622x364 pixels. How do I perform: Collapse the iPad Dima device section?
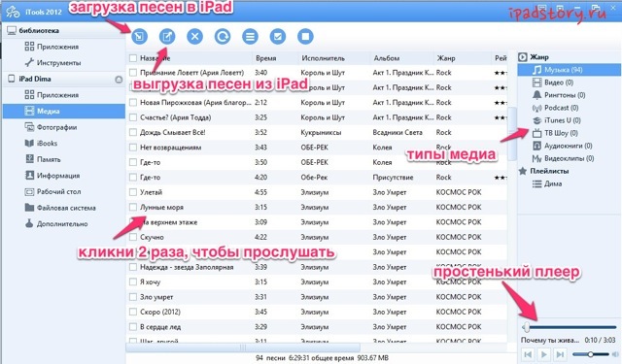[x=119, y=80]
